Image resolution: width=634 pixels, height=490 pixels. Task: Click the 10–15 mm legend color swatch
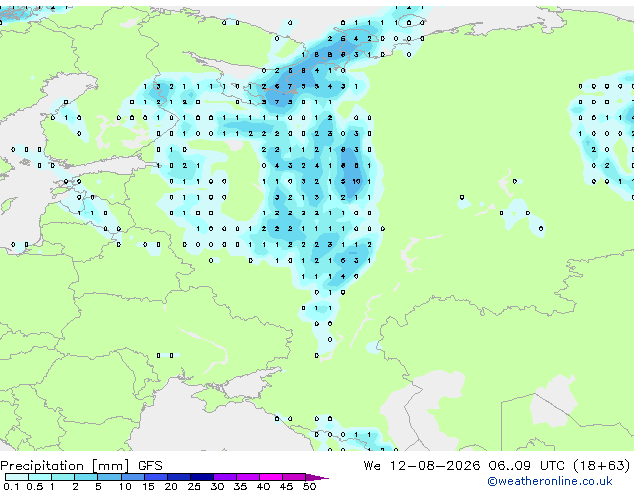click(x=132, y=477)
